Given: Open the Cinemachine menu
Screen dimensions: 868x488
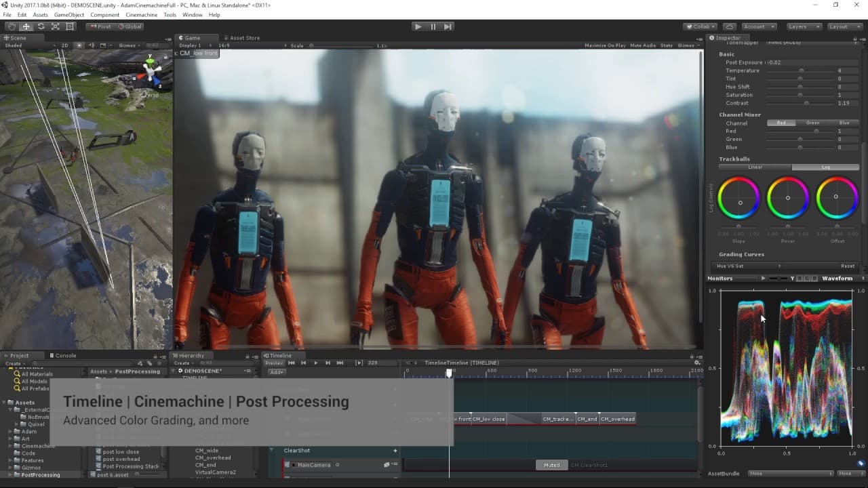Looking at the screenshot, I should [x=141, y=14].
